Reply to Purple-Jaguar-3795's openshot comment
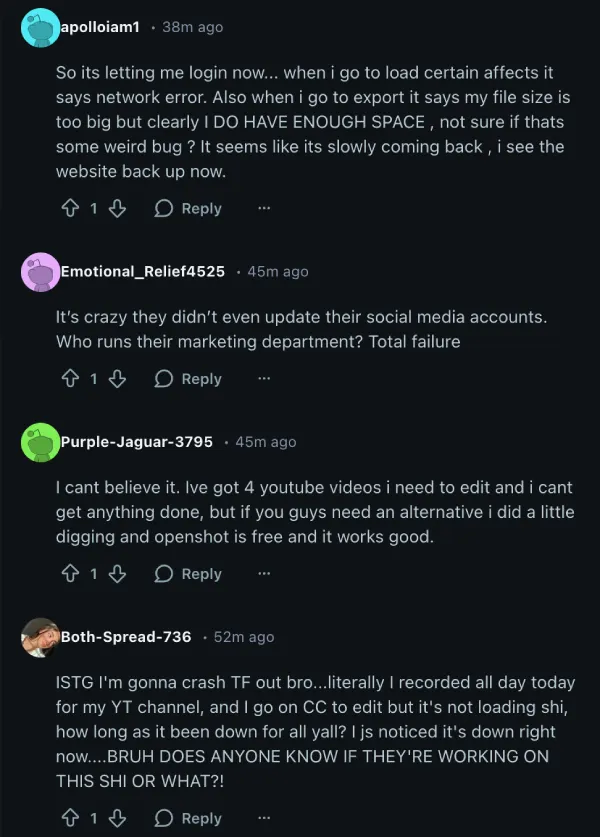The height and width of the screenshot is (837, 600). tap(188, 574)
